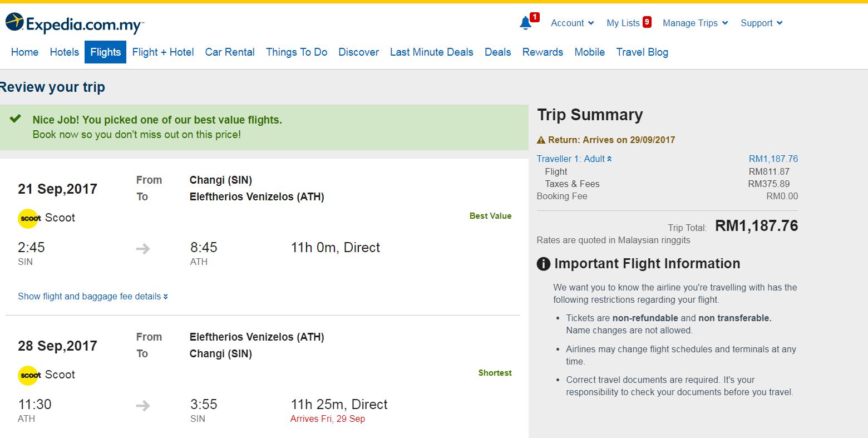This screenshot has height=438, width=868.
Task: Open the Travel Blog link
Action: tap(642, 52)
